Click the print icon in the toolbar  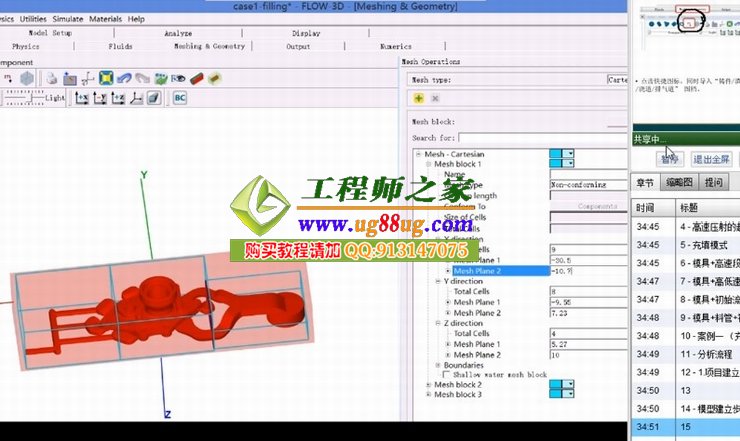[51, 78]
